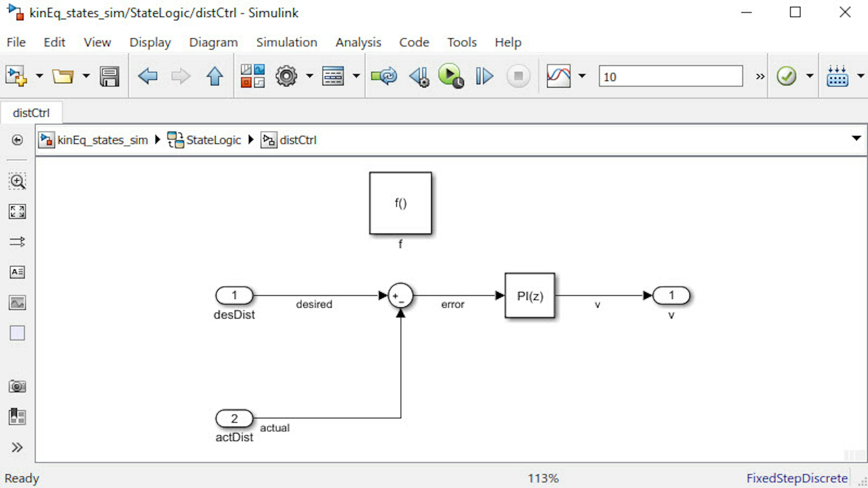
Task: Select the f() function trigger block
Action: (400, 203)
